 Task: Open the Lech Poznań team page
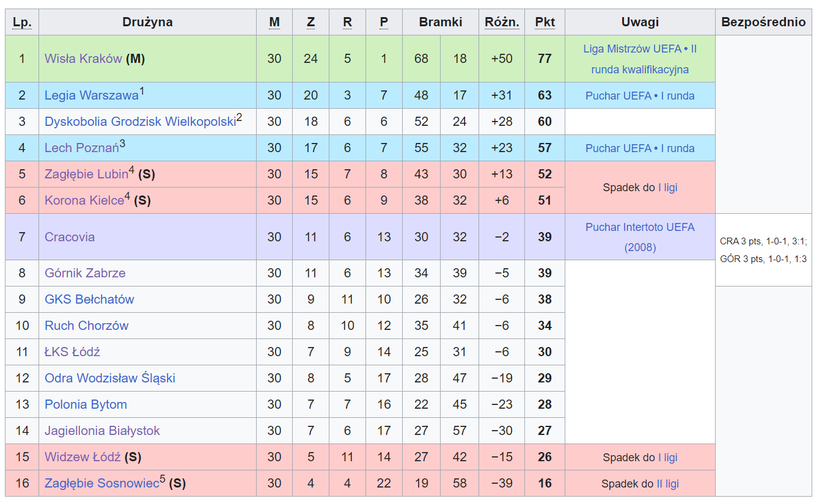[x=81, y=148]
